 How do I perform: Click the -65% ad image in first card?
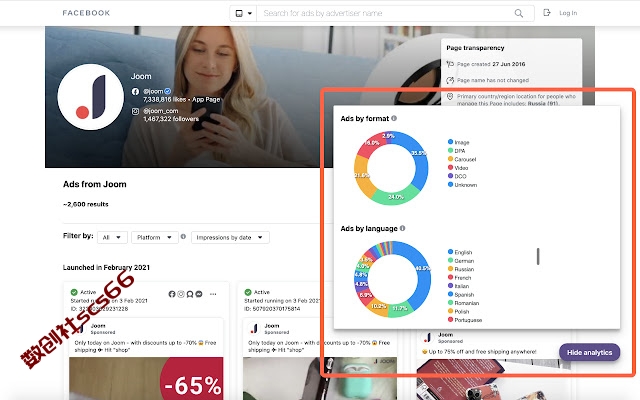pos(146,378)
